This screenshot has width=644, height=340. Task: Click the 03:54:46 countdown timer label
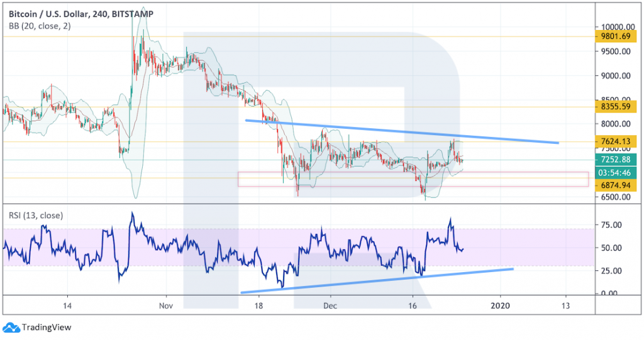615,172
